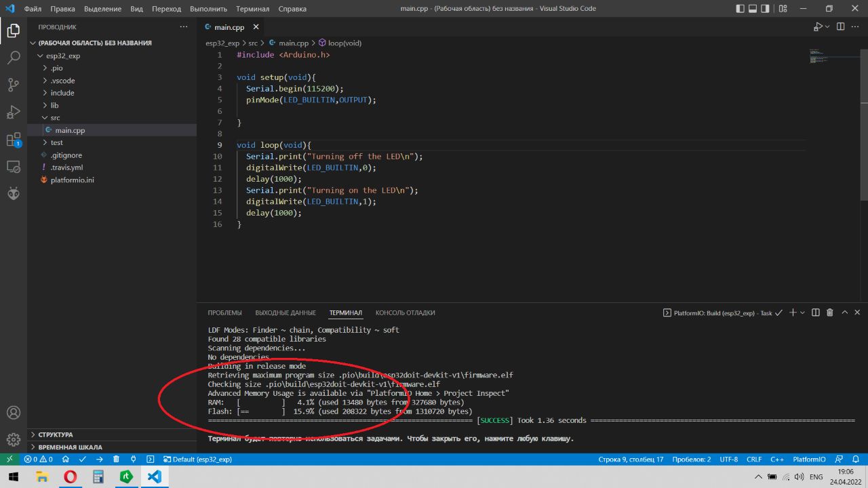Open platformio.ini in the explorer
This screenshot has height=488, width=868.
[x=72, y=180]
